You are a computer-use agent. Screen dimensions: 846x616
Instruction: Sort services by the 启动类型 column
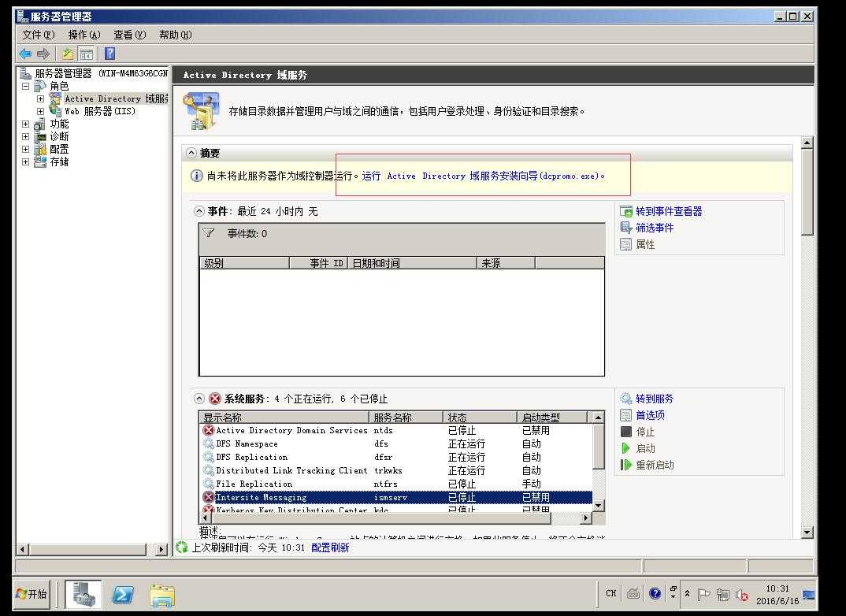coord(552,417)
